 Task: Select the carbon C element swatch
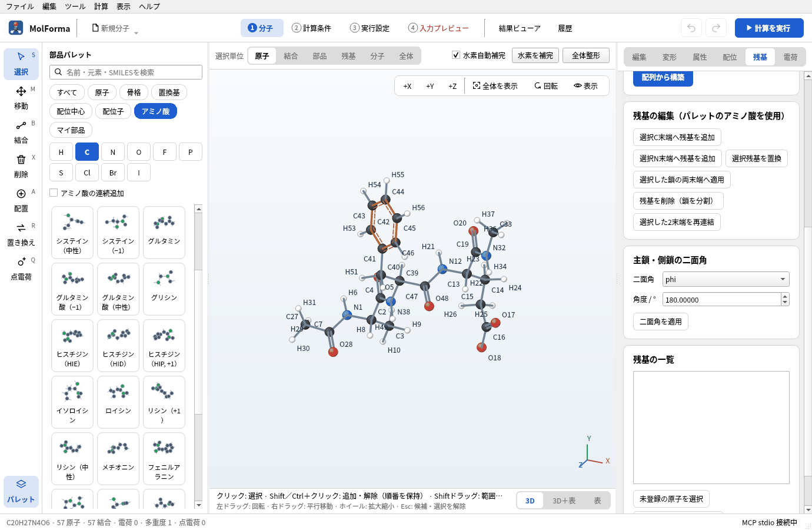[x=87, y=152]
